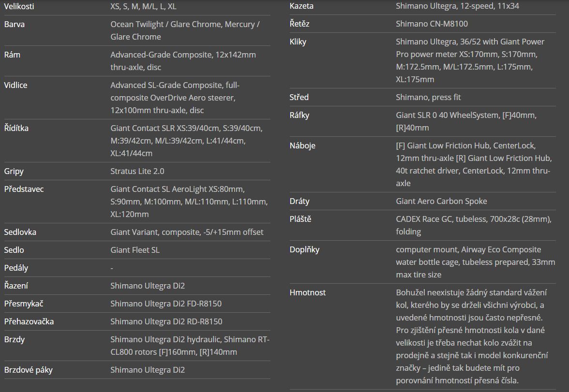Click Giant Aero Carbon Spoke value
The width and height of the screenshot is (569, 392).
click(441, 201)
